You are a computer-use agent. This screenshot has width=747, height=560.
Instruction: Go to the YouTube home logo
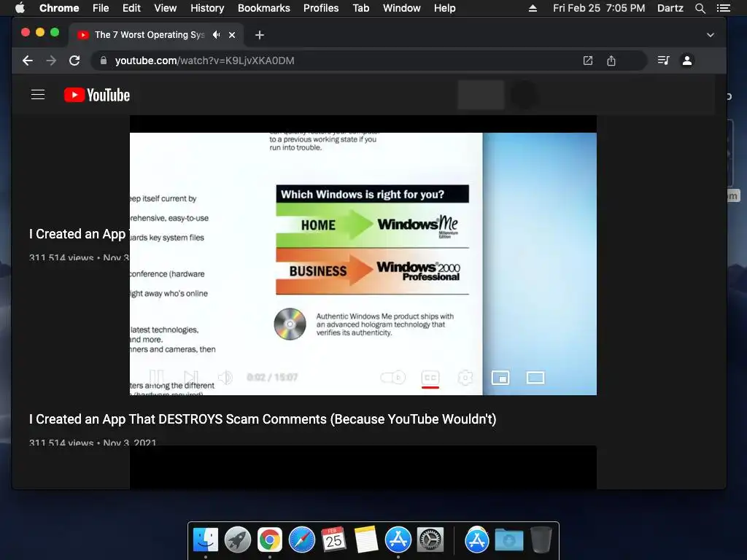click(x=97, y=95)
